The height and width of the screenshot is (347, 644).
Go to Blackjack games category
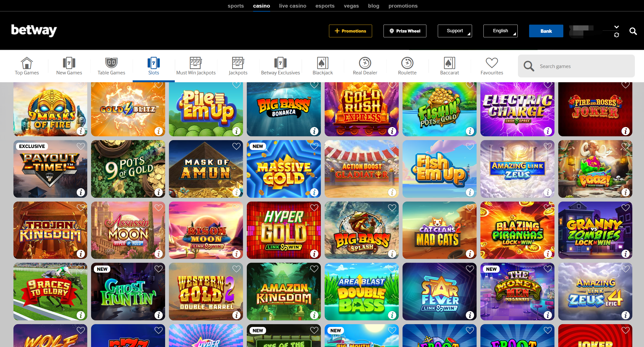(323, 66)
